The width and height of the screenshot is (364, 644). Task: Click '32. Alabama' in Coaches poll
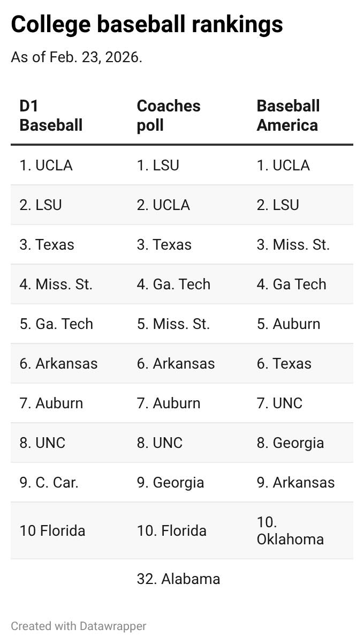tap(178, 579)
